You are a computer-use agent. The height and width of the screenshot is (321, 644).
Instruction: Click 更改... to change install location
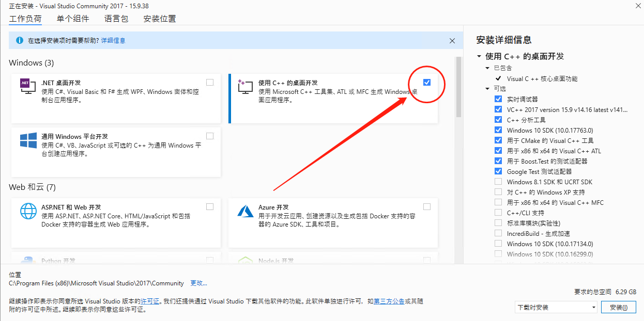coord(199,283)
